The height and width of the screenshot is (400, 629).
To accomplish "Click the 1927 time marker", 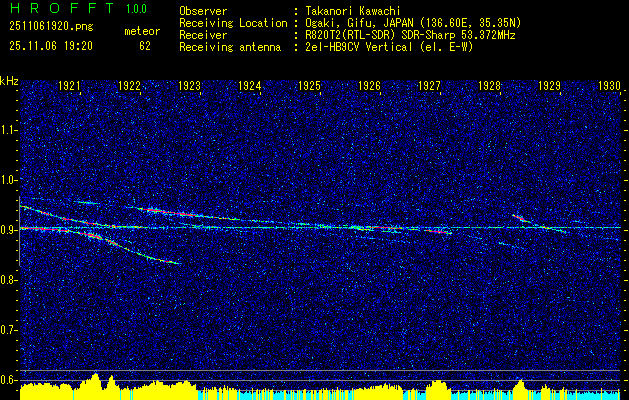I will 429,85.
